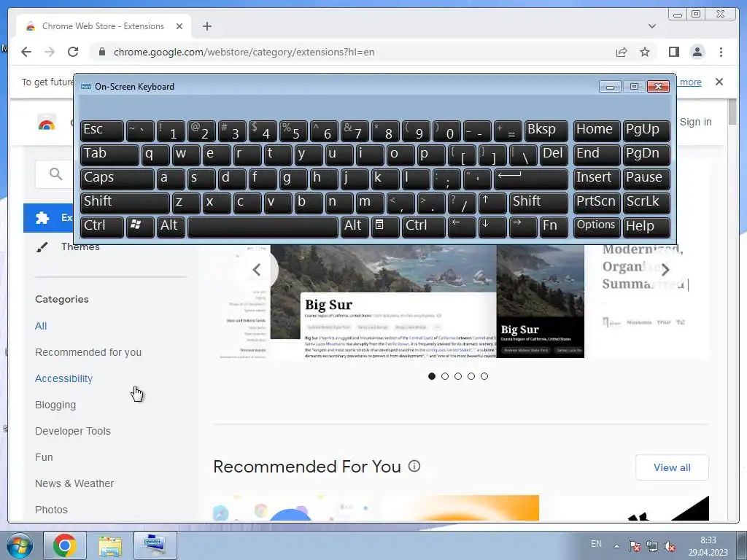747x560 pixels.
Task: Show previous carousel slide with left chevron
Action: pos(257,270)
